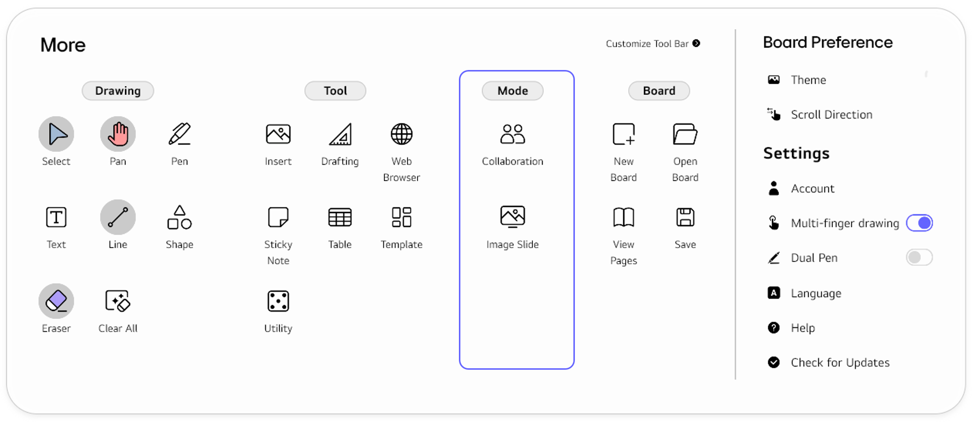Activate the Eraser tool

pyautogui.click(x=56, y=301)
